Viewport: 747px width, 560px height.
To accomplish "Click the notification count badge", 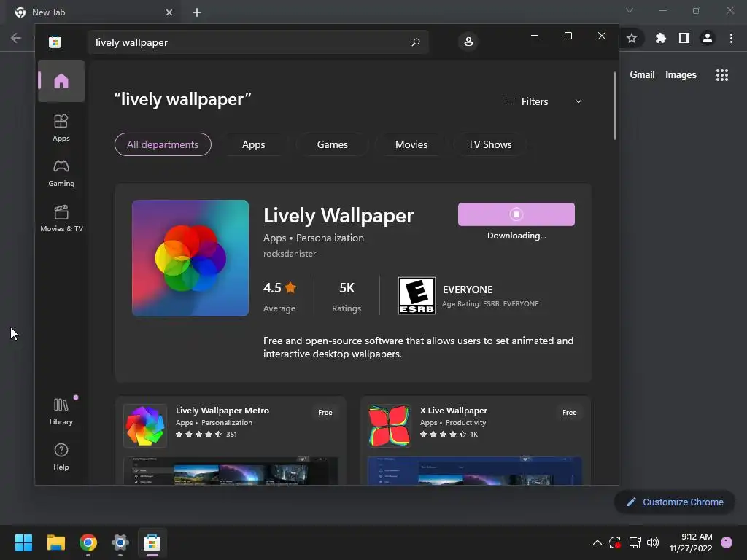I will pyautogui.click(x=727, y=542).
